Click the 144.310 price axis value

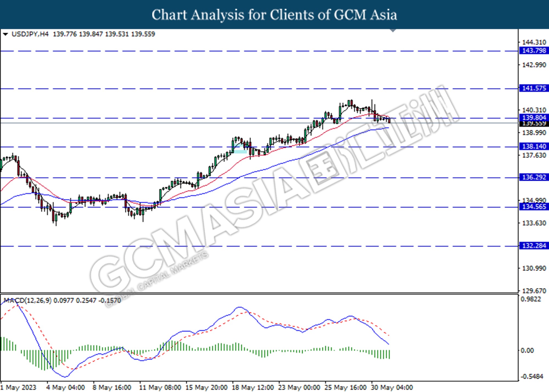[534, 42]
